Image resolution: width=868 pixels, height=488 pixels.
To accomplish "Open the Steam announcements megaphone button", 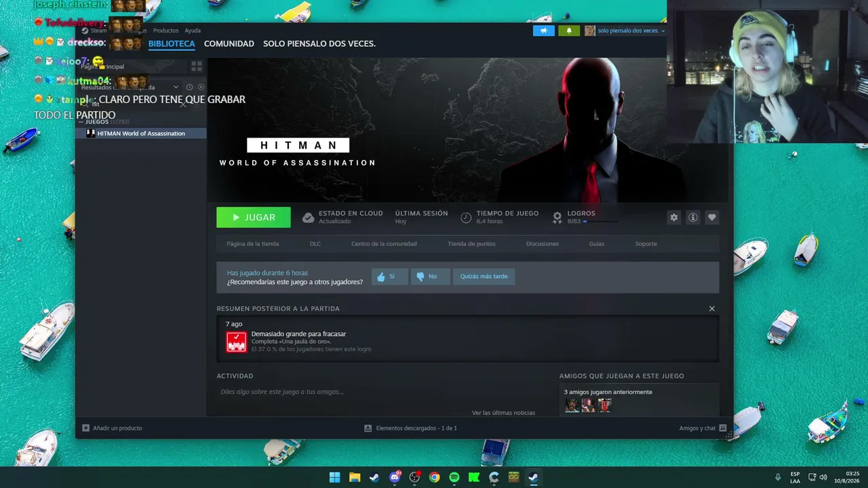I will [544, 30].
